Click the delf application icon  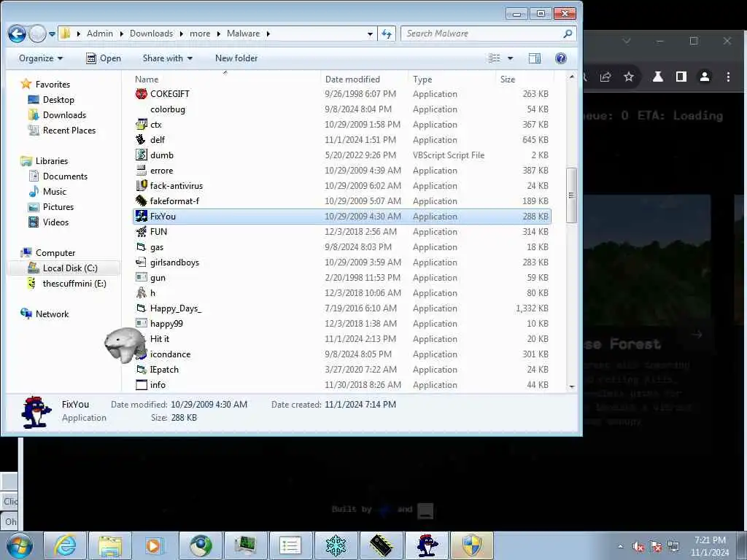pos(141,139)
